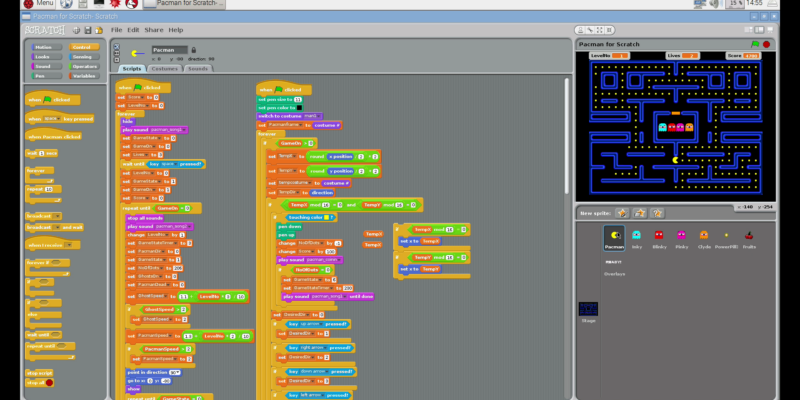Save the project with the floppy disk icon

coord(87,30)
